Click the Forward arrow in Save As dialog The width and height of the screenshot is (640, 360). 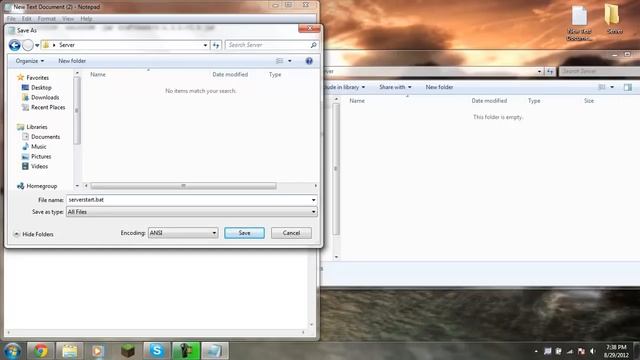click(x=28, y=45)
